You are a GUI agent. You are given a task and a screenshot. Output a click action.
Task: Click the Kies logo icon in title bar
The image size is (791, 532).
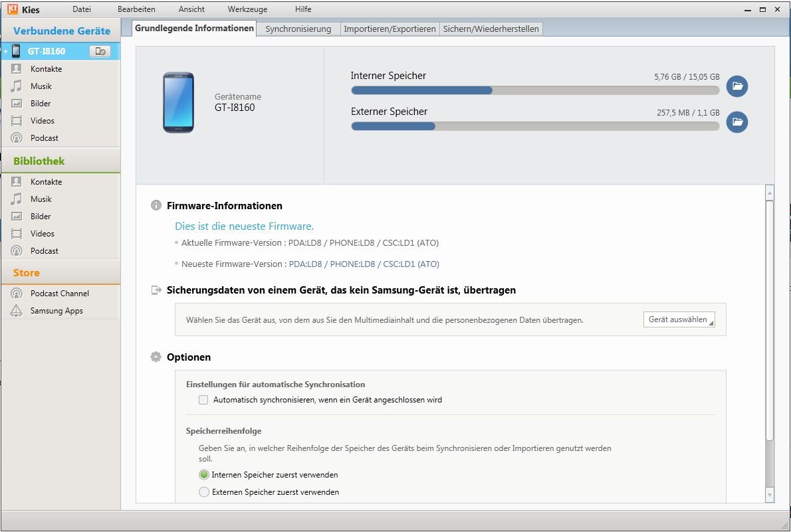[13, 9]
